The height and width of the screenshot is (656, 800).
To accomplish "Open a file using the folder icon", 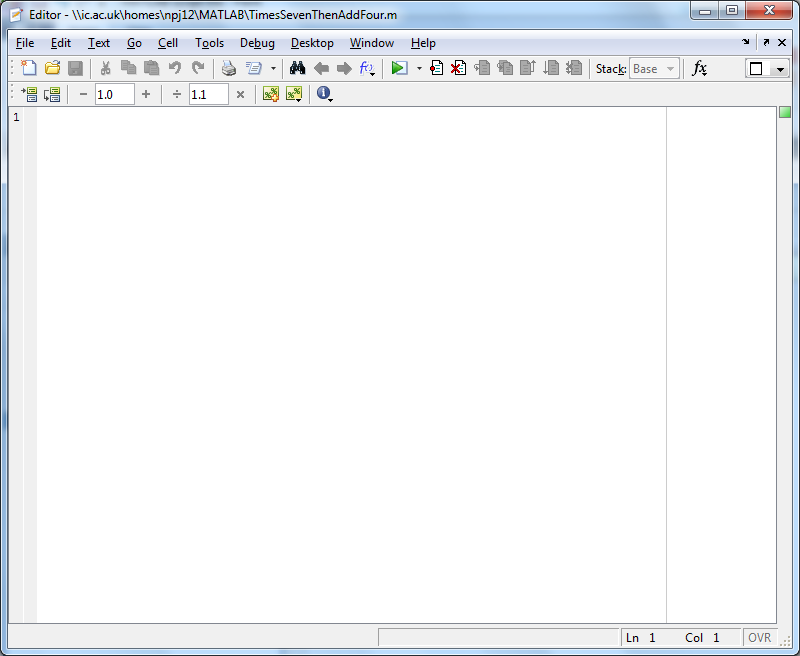I will point(52,68).
